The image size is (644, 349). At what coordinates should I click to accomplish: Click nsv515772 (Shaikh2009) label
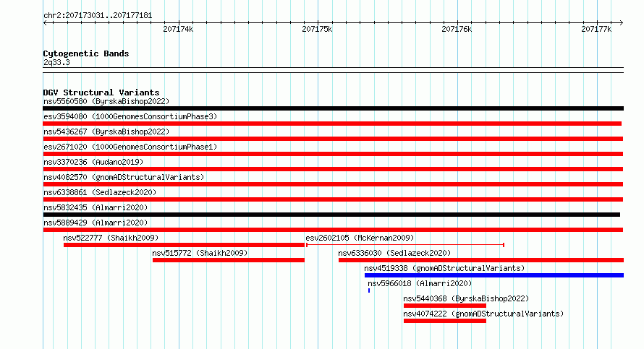click(x=200, y=253)
